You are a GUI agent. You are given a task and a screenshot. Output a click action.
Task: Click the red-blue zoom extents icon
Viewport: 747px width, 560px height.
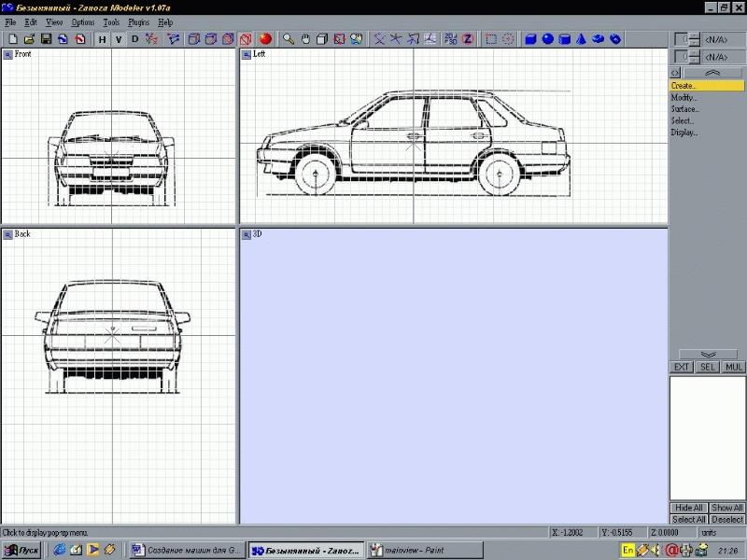click(339, 39)
